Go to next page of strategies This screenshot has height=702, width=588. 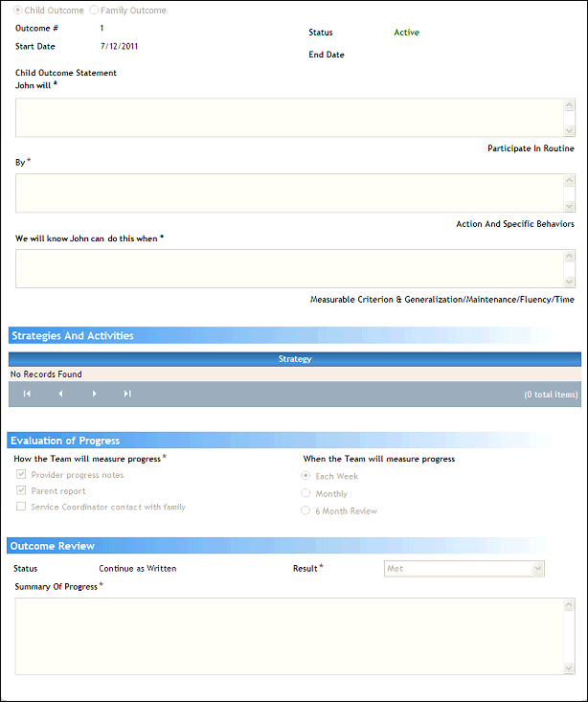pyautogui.click(x=94, y=394)
